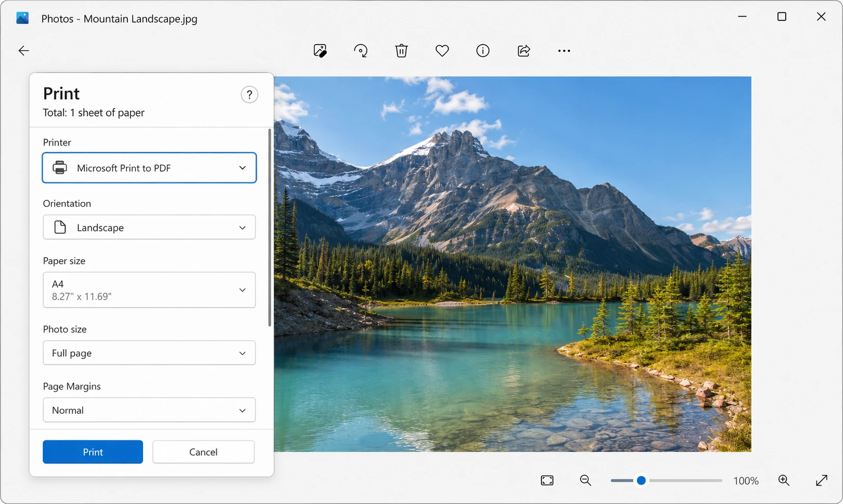Click the fit to window icon
The image size is (843, 504).
click(x=547, y=481)
